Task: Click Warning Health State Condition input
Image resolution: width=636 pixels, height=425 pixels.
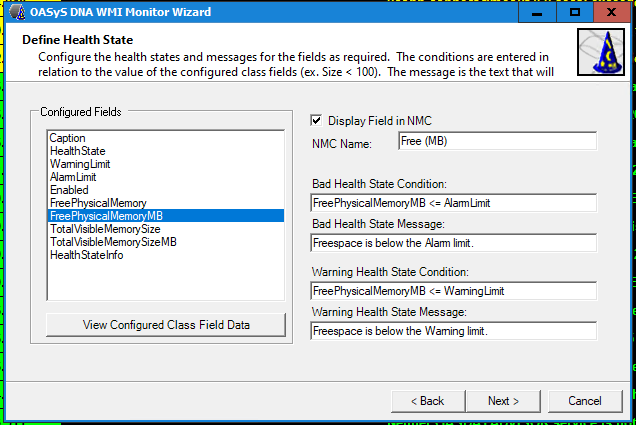Action: 453,291
